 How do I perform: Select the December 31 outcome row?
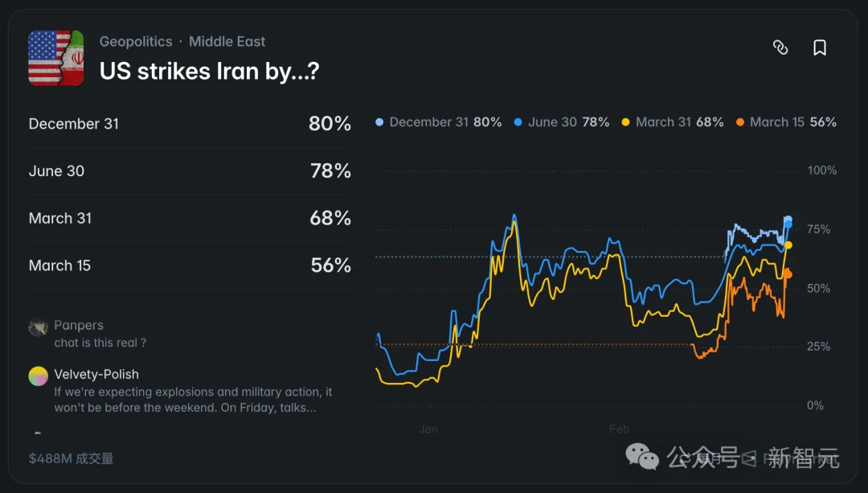190,124
